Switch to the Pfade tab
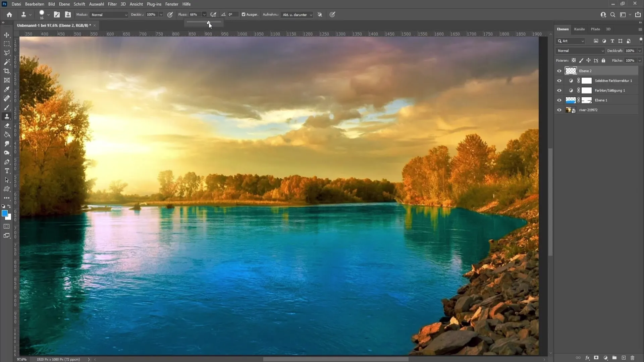Image resolution: width=644 pixels, height=362 pixels. tap(595, 29)
